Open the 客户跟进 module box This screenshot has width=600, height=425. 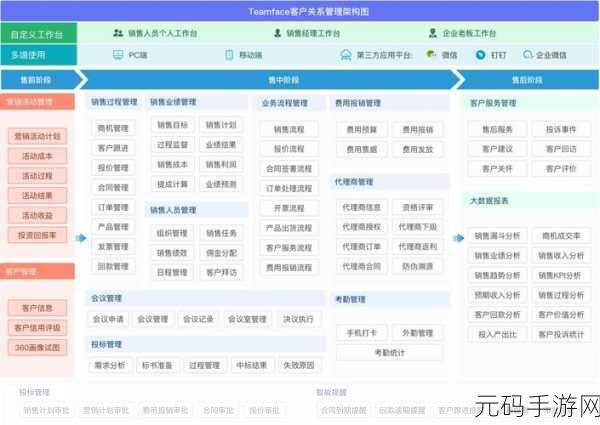[x=113, y=148]
